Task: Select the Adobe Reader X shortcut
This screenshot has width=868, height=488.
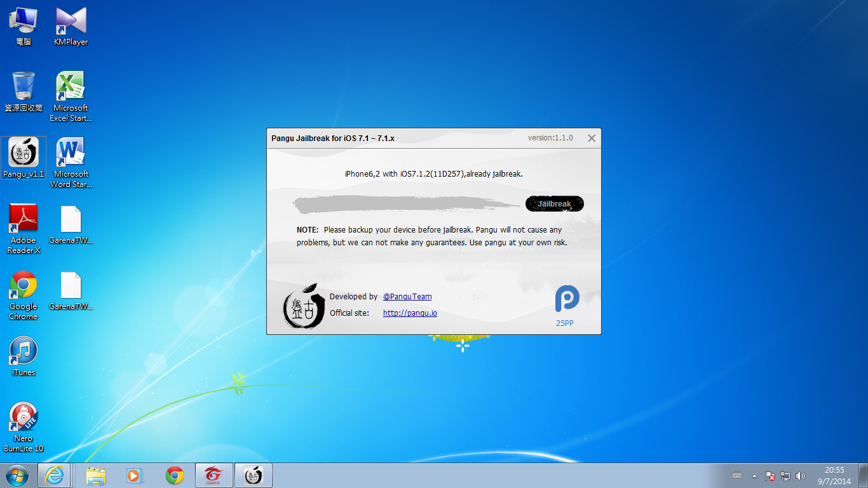Action: click(24, 229)
